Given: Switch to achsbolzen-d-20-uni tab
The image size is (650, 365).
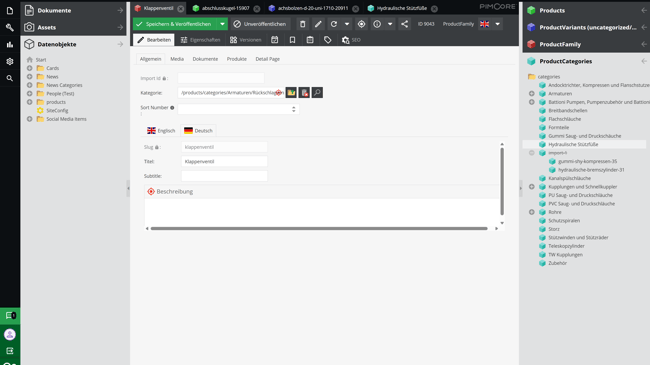Looking at the screenshot, I should [x=313, y=8].
